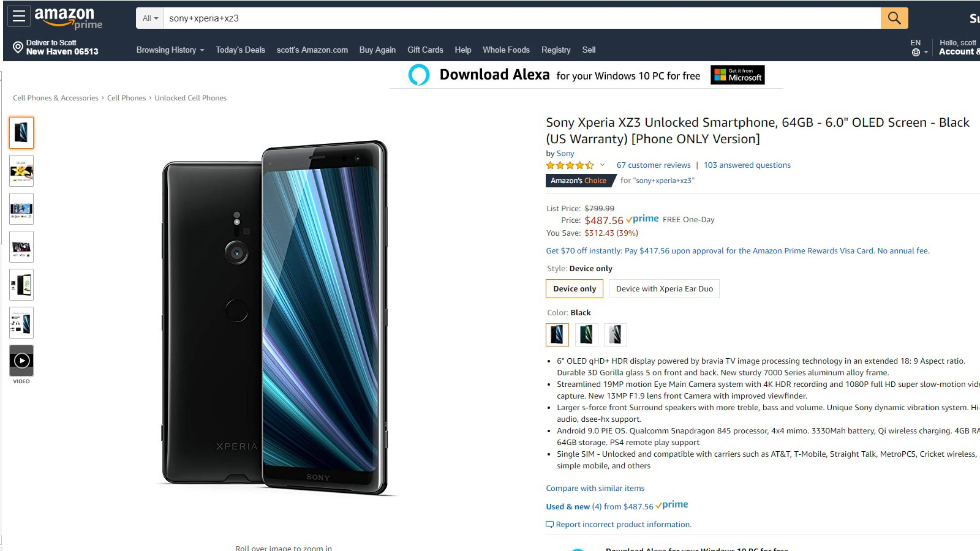Open the 67 customer reviews link
Viewport: 980px width, 551px height.
[x=653, y=165]
